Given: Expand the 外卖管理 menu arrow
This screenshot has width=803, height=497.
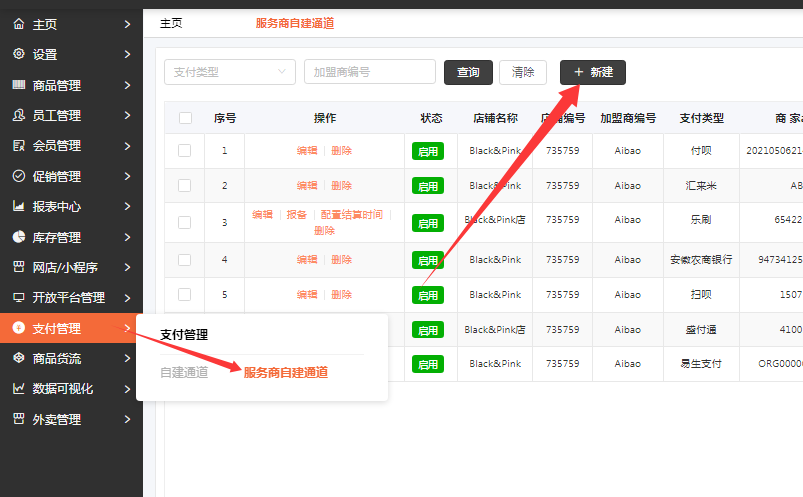Looking at the screenshot, I should click(x=127, y=419).
